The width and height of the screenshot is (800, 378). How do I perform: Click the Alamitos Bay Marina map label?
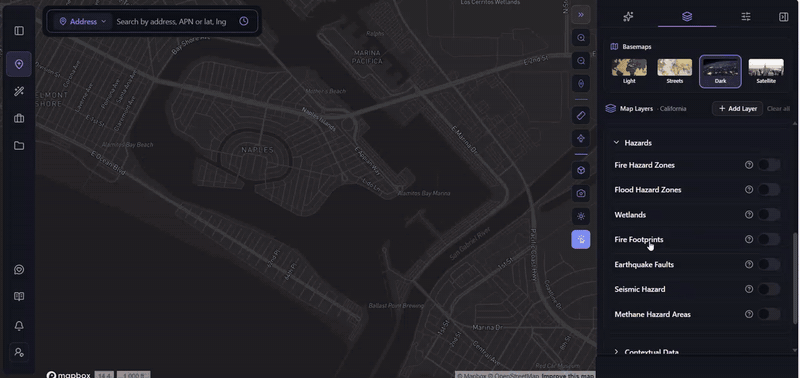coord(425,193)
